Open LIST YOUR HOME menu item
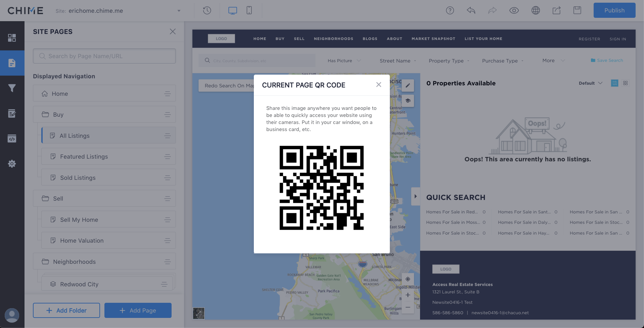This screenshot has height=328, width=644. coord(484,39)
